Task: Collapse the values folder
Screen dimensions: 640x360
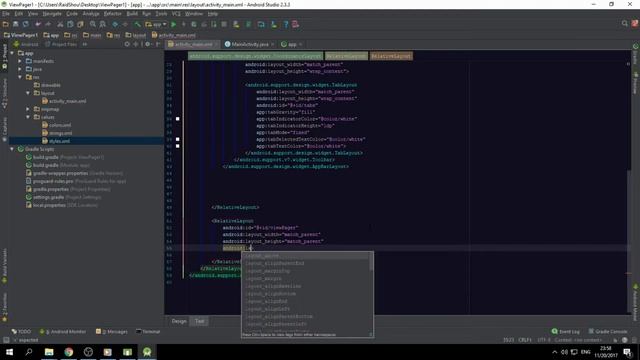Action: (28, 117)
